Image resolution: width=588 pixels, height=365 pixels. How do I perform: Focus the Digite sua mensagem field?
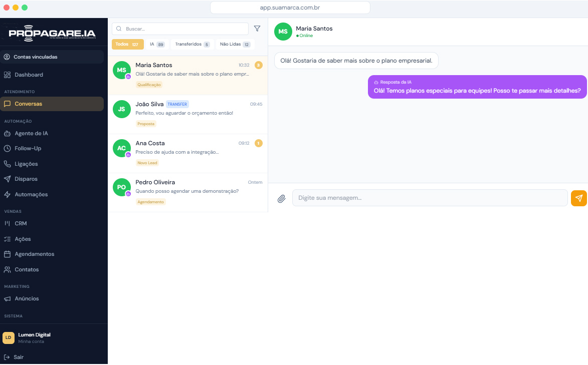(x=430, y=198)
